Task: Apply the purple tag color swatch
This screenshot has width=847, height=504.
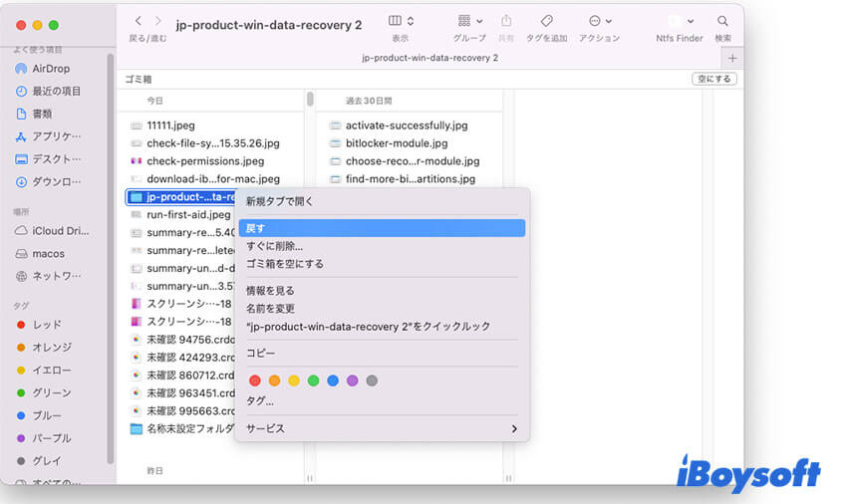Action: point(352,380)
